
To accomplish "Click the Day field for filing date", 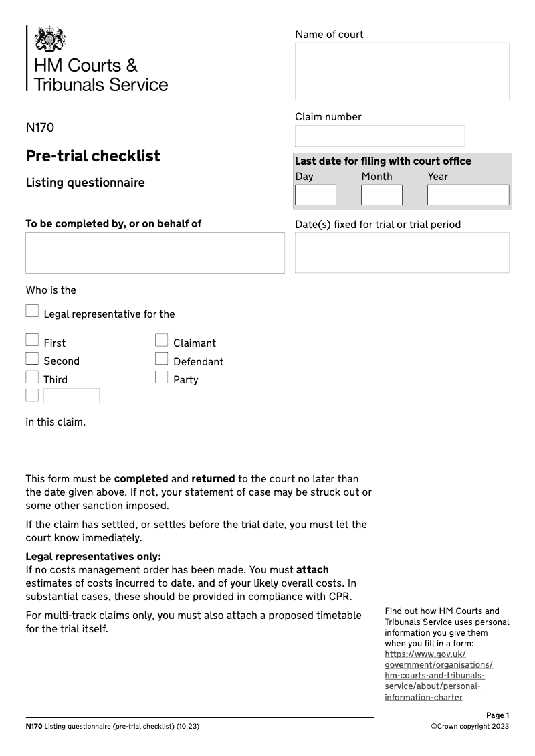I will click(x=316, y=195).
